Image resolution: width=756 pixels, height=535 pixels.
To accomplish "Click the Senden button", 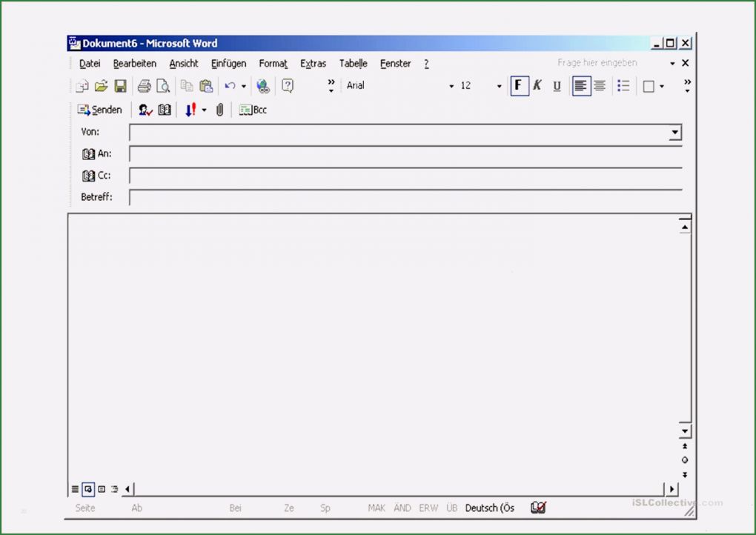I will point(100,110).
